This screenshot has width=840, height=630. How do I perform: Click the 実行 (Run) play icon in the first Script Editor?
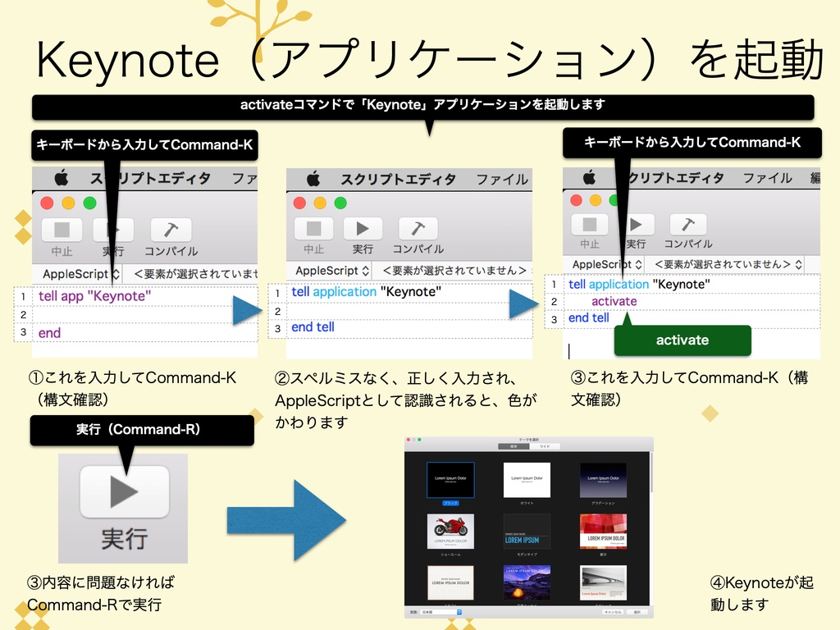pos(113,229)
